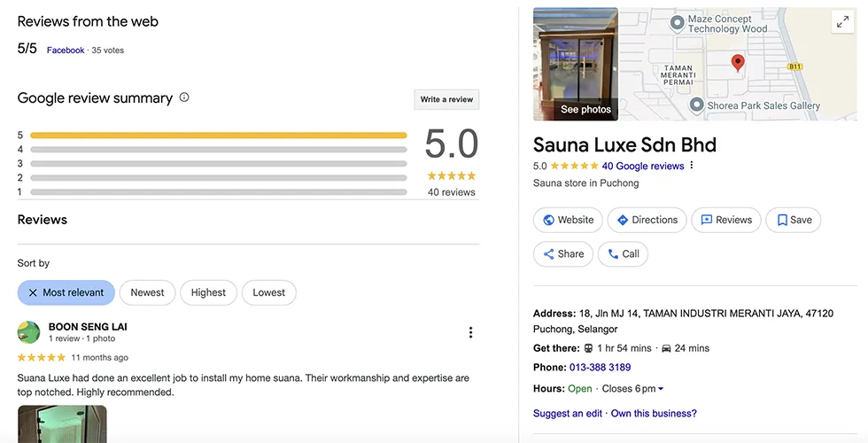Viewport: 868px width, 443px height.
Task: Open the business Website button
Action: click(x=568, y=220)
